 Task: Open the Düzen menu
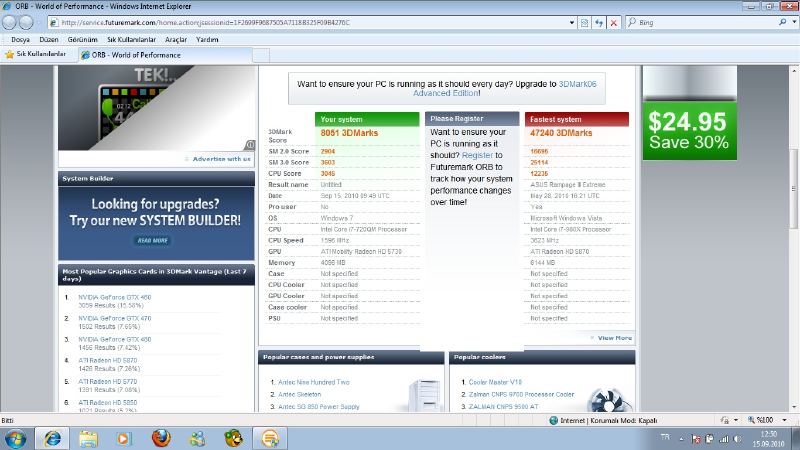[49, 39]
